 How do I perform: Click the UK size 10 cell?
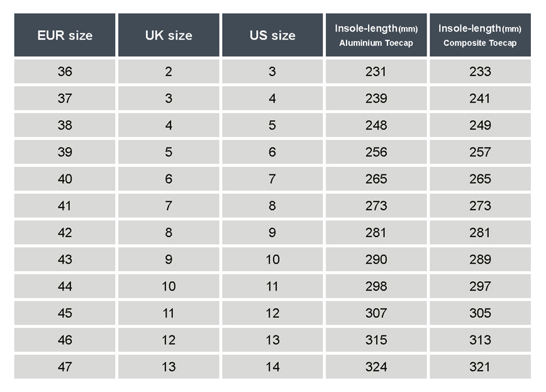(169, 286)
